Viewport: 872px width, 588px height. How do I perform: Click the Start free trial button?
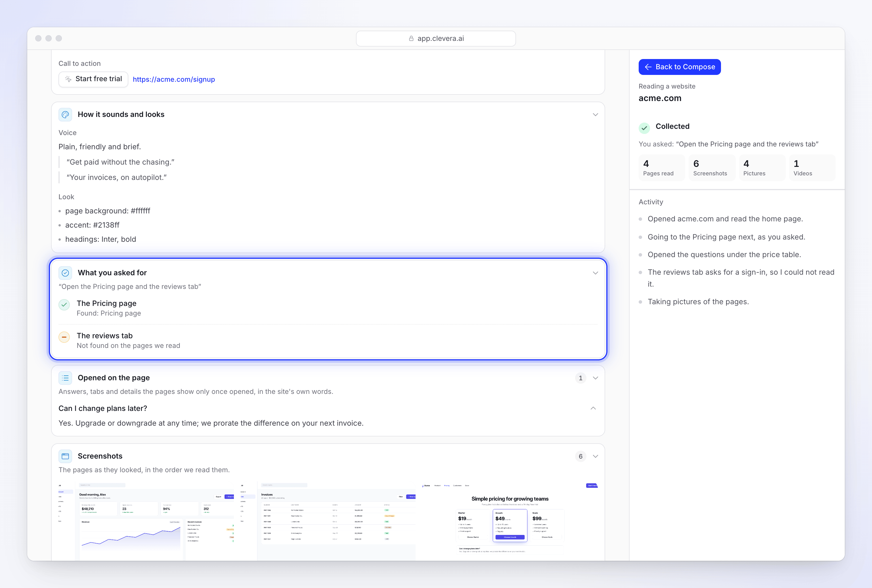point(93,79)
